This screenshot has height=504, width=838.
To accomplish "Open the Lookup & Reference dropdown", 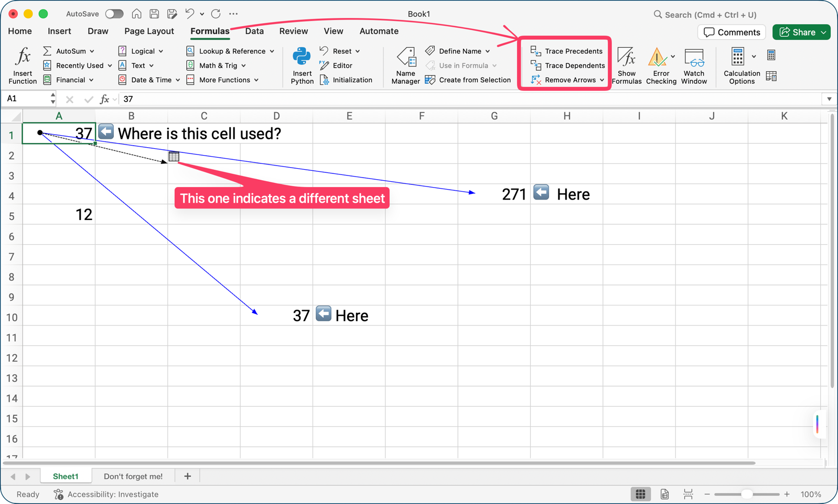I will click(272, 51).
